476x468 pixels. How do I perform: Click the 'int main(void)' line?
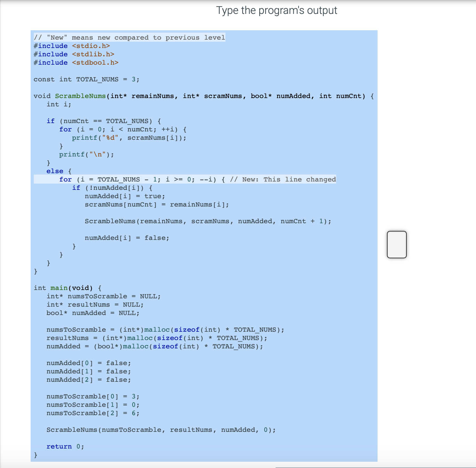click(67, 288)
